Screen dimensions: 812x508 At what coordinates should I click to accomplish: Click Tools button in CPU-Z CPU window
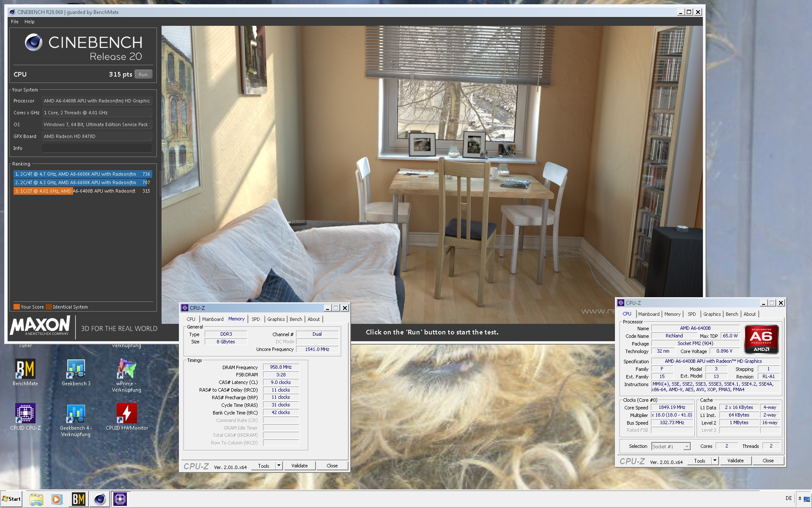click(700, 461)
